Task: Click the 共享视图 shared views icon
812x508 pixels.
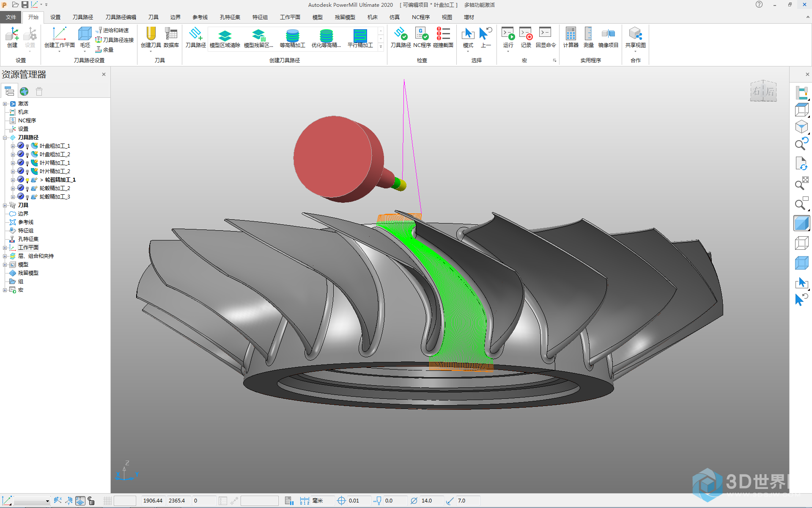Action: coord(635,37)
